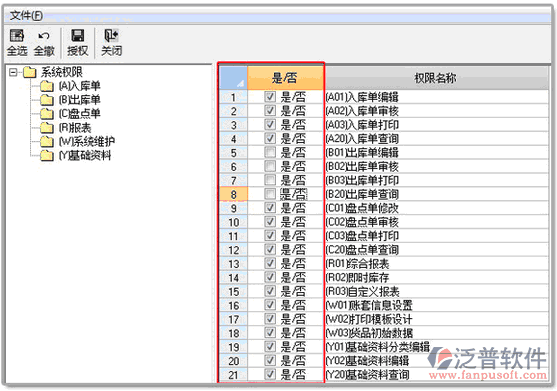This screenshot has height=391, width=557.
Task: Select row header number 12
Action: click(x=233, y=250)
